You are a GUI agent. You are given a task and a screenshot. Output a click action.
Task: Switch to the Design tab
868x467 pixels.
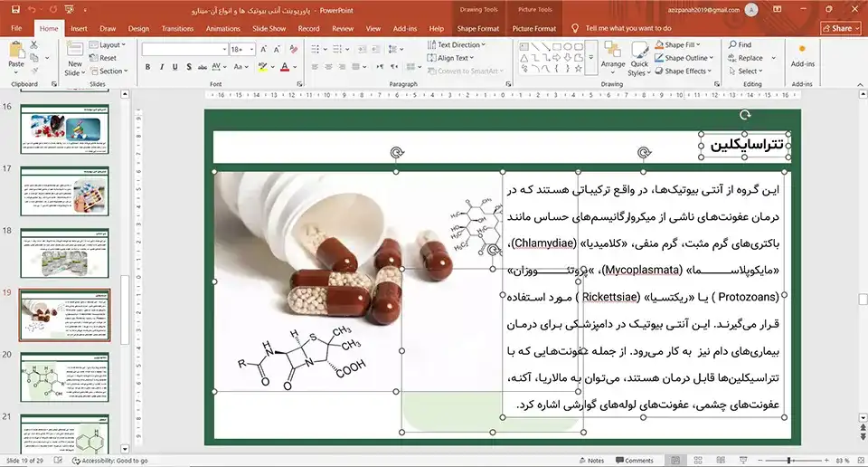pos(138,28)
